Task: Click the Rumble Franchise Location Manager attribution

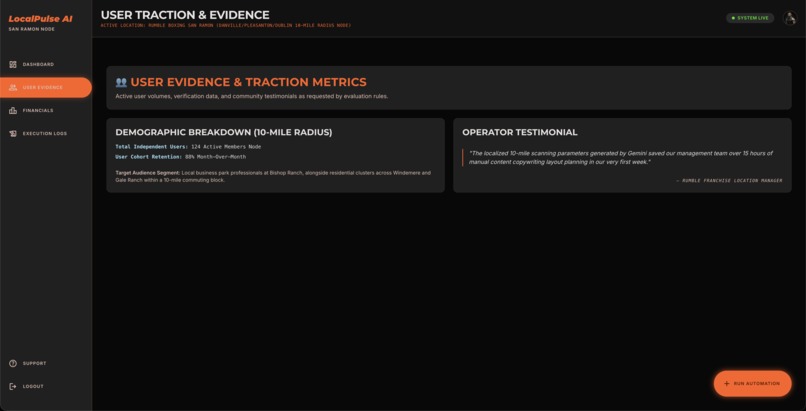Action: point(729,181)
